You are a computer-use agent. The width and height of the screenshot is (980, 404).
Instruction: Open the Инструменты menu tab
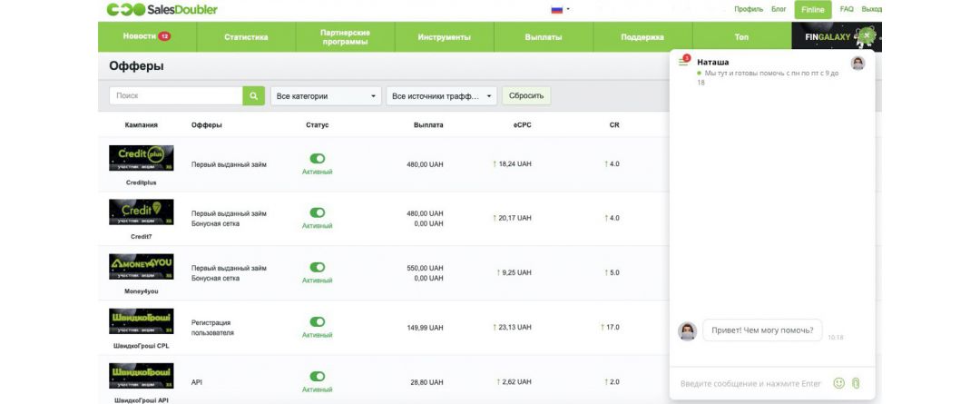click(445, 37)
